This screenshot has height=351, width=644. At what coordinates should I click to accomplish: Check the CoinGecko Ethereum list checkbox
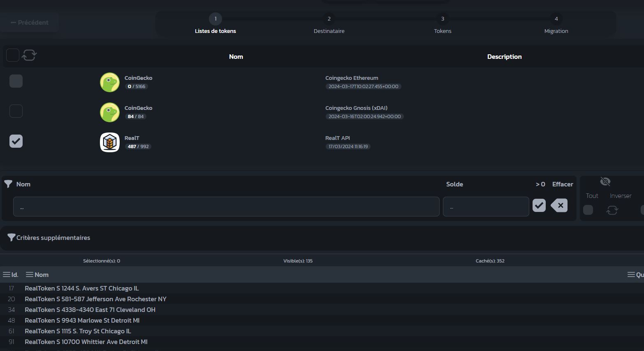tap(16, 81)
